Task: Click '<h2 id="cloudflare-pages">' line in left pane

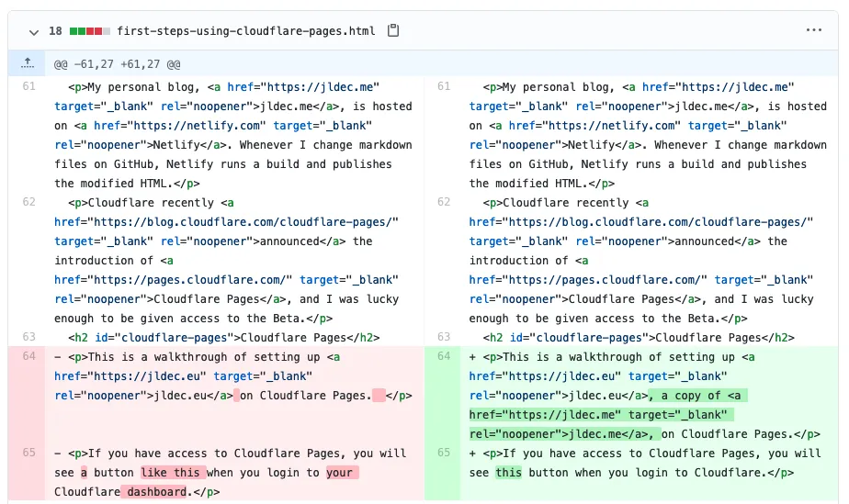Action: point(224,338)
